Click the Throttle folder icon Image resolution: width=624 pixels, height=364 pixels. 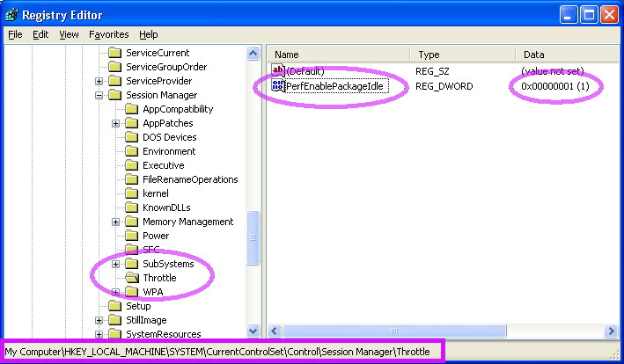132,278
